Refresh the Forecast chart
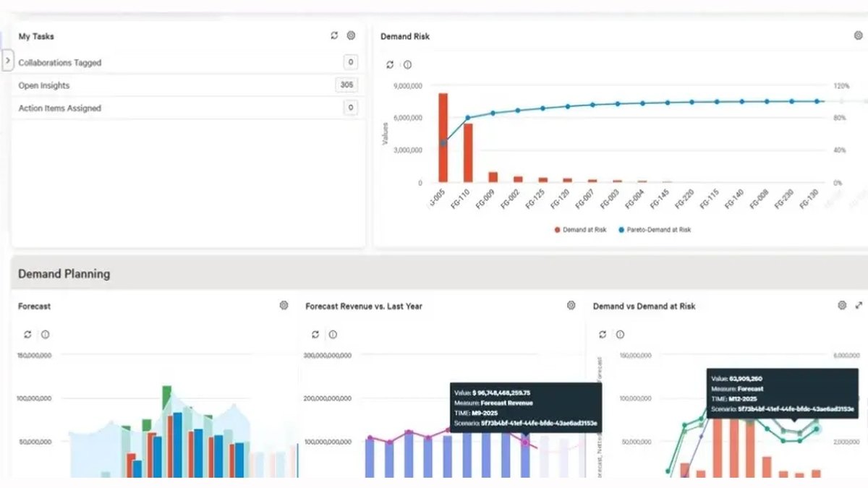Viewport: 868px width, 488px height. 27,335
